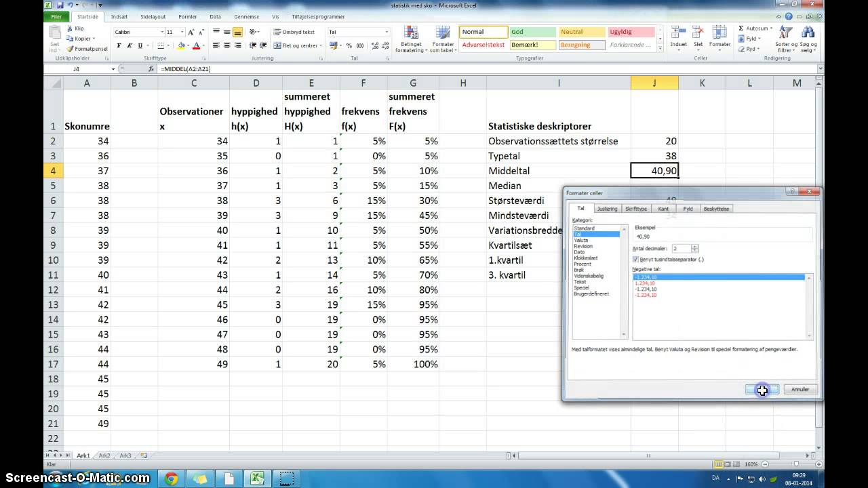
Task: Click the Søg og vælg binoculars icon
Action: [807, 39]
